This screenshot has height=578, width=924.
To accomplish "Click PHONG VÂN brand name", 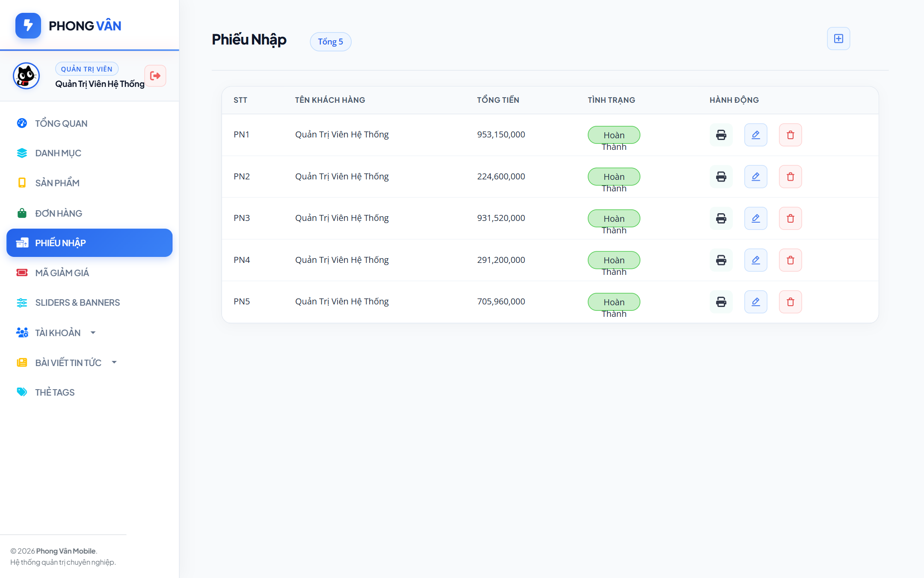I will 85,26.
